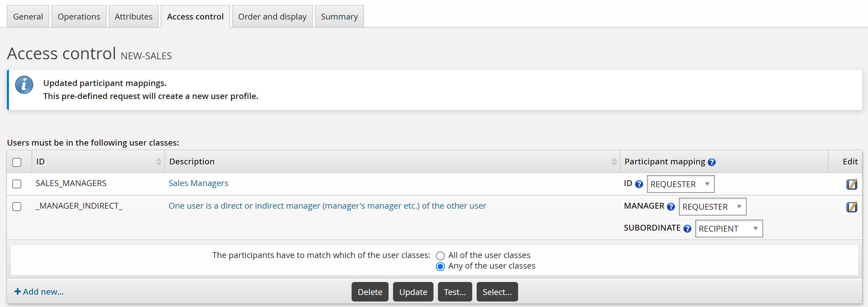This screenshot has height=307, width=868.
Task: Click help icon next to SUBORDINATE participant
Action: pyautogui.click(x=687, y=229)
